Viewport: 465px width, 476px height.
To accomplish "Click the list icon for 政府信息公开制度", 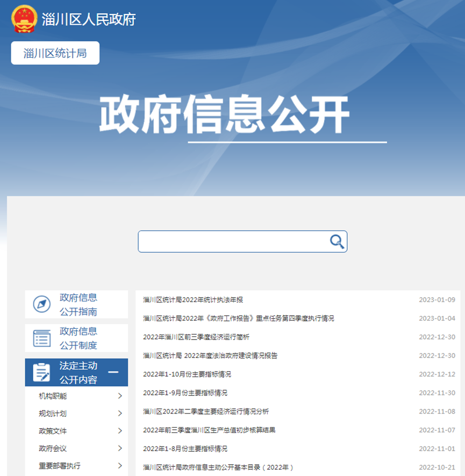I will tap(41, 338).
